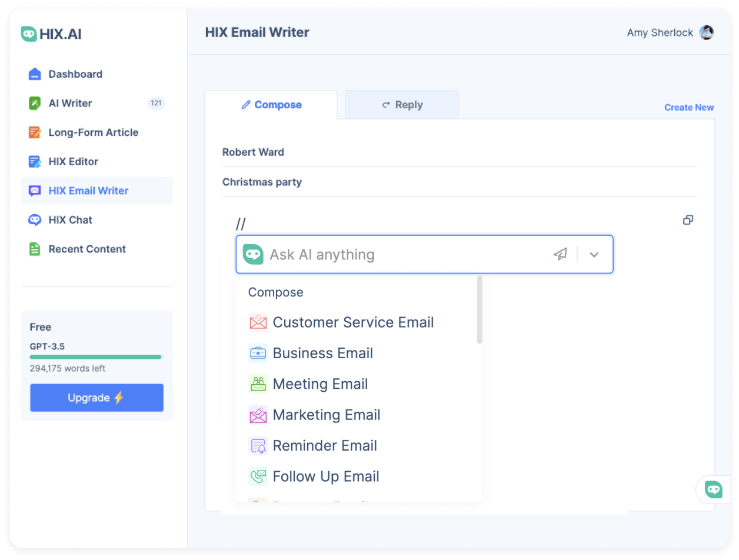The height and width of the screenshot is (560, 739).
Task: Select HIX Email Writer menu item
Action: pyautogui.click(x=97, y=191)
